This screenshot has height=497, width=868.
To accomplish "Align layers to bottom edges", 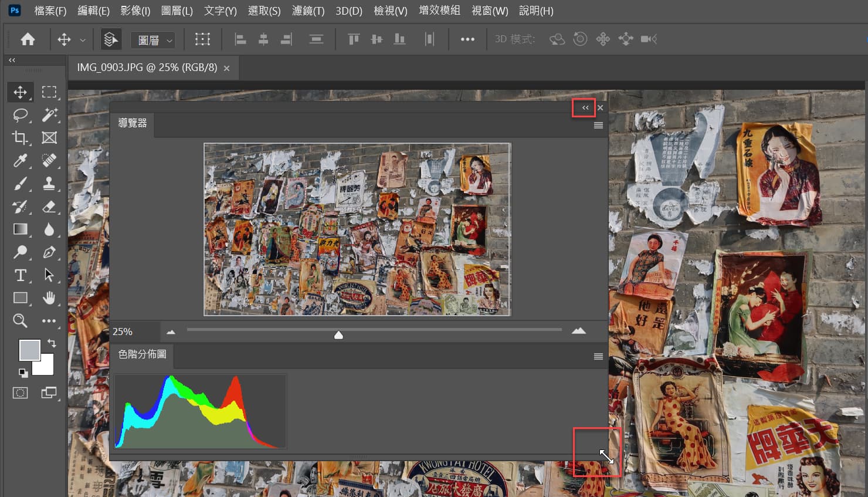I will (399, 39).
